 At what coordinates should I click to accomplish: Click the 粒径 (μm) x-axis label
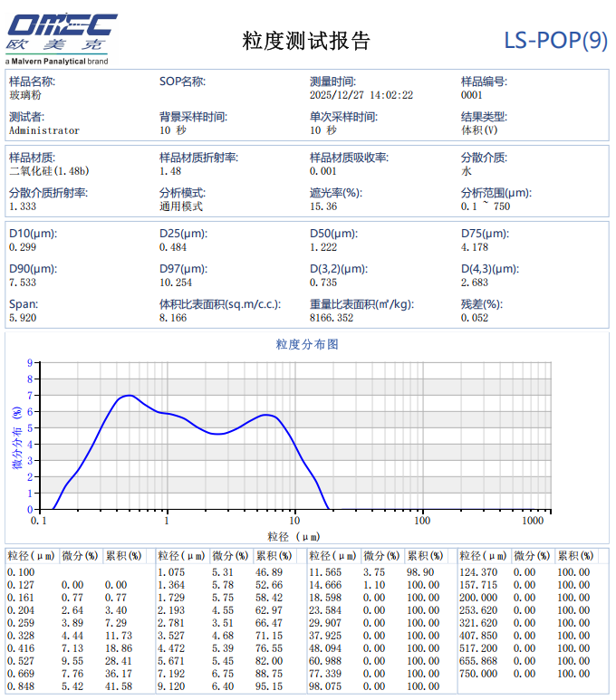click(294, 537)
